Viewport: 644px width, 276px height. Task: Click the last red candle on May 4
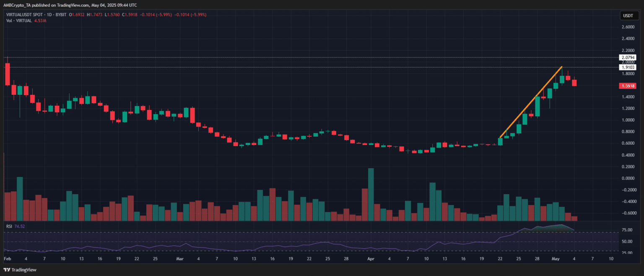(574, 83)
